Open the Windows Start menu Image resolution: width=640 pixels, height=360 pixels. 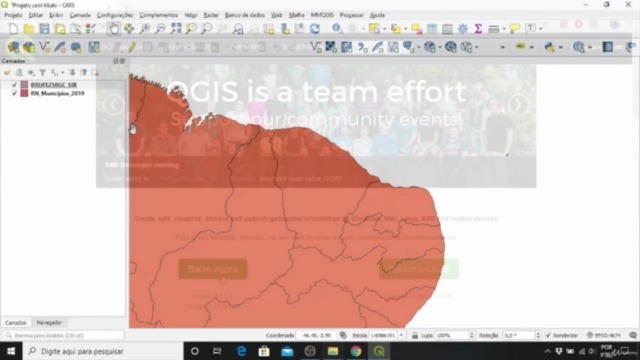coord(11,351)
